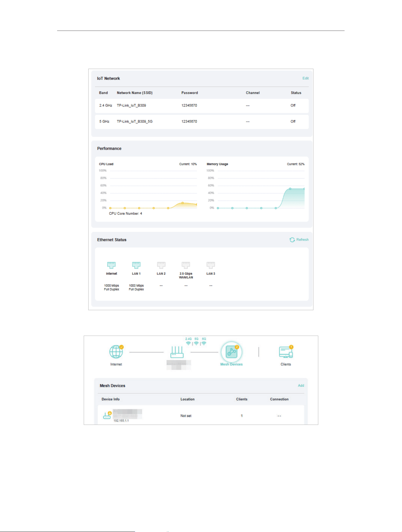Select the Mesh Devices icon
The height and width of the screenshot is (532, 402).
pos(232,352)
